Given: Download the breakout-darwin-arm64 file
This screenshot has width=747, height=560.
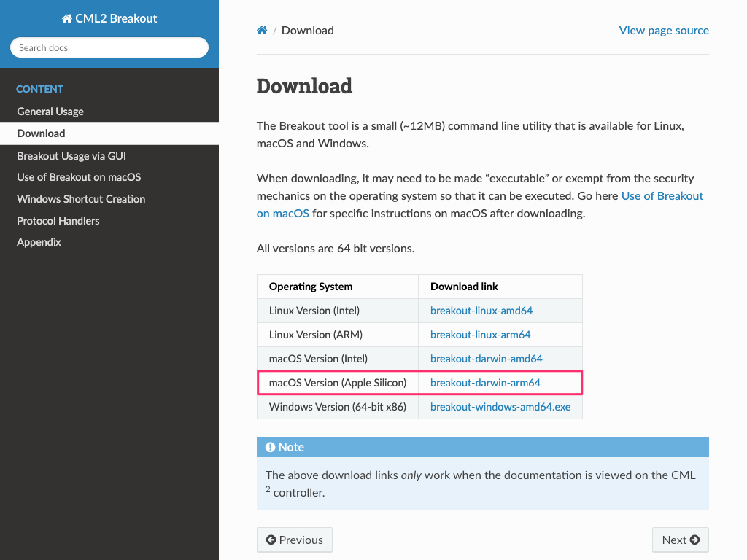Looking at the screenshot, I should pyautogui.click(x=485, y=383).
